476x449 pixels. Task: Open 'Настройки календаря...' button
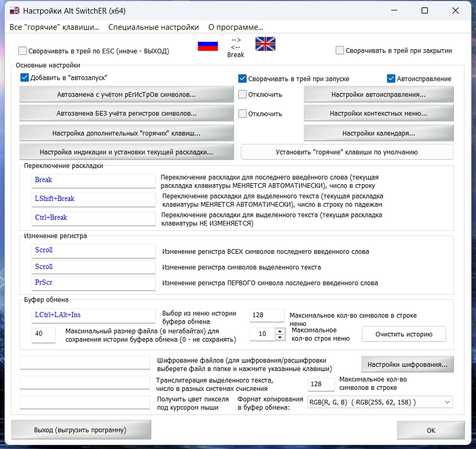tap(379, 133)
